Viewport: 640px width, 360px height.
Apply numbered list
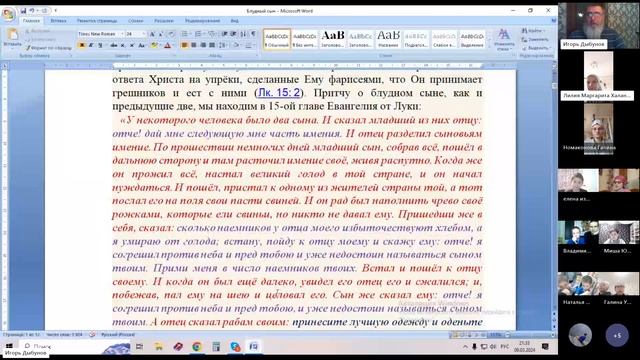(199, 34)
